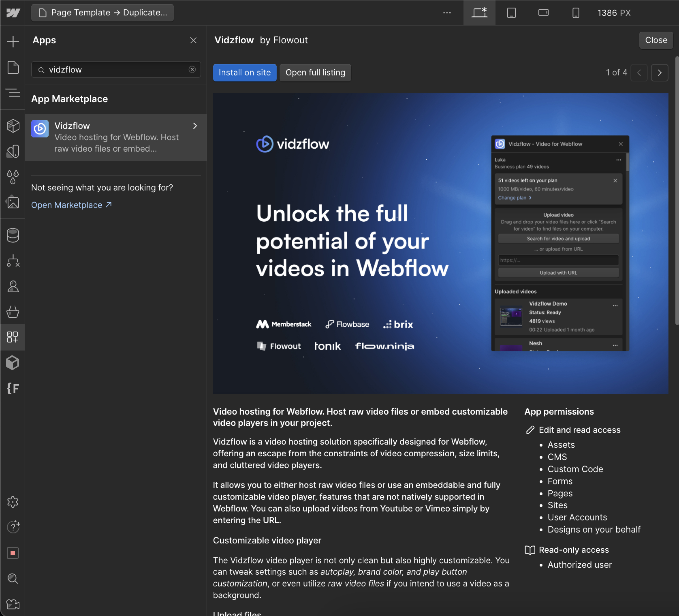Open the solid 3D box app icon
The height and width of the screenshot is (616, 679).
[x=13, y=363]
